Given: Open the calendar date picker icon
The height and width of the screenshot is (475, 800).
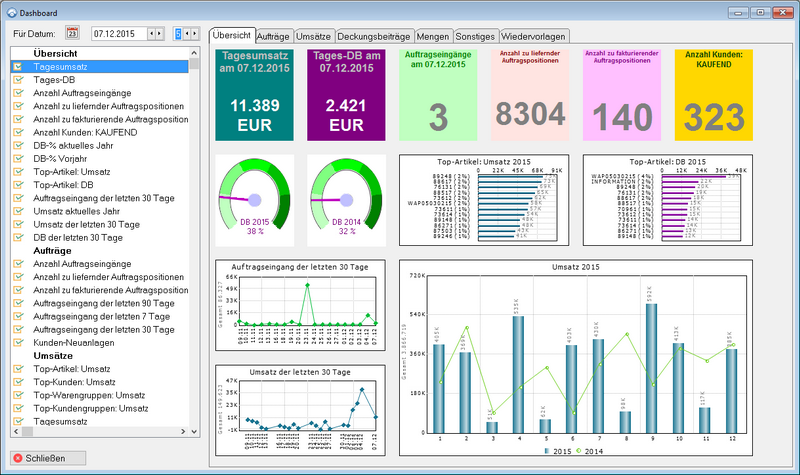Looking at the screenshot, I should (72, 33).
